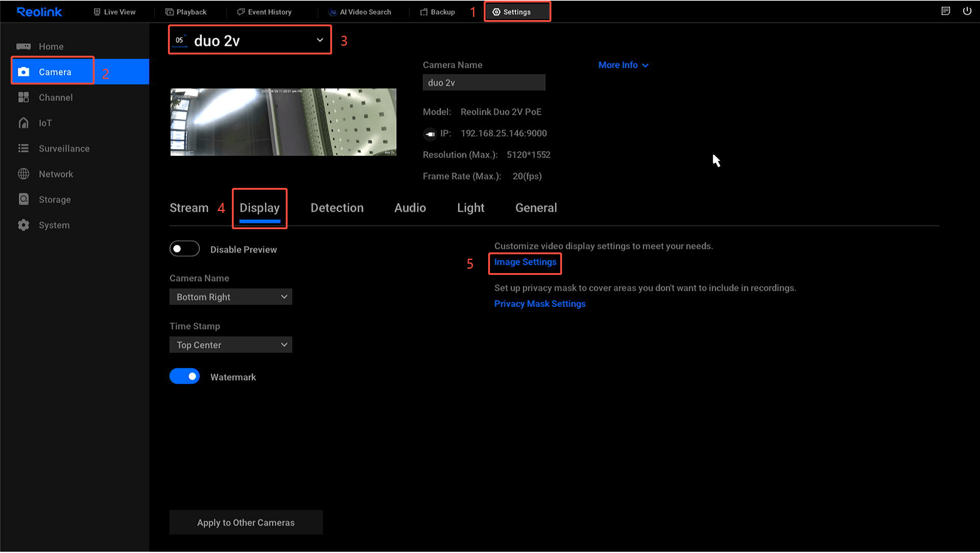This screenshot has width=980, height=553.
Task: Switch to the Detection tab
Action: pyautogui.click(x=336, y=208)
